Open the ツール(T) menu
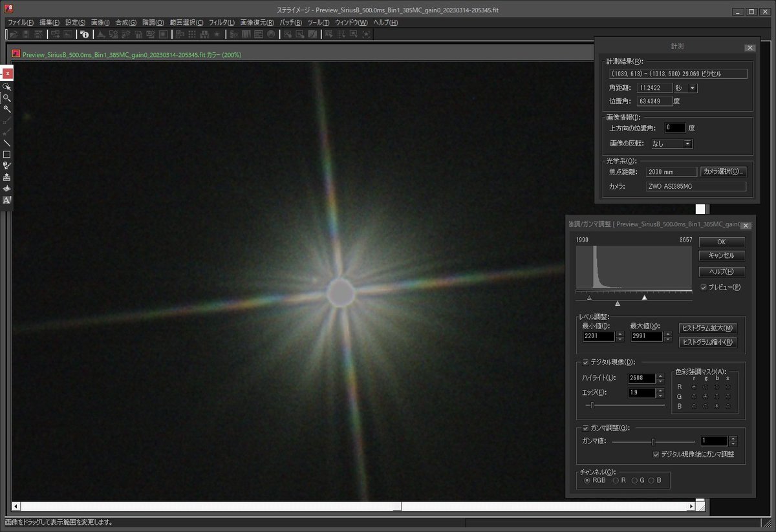This screenshot has width=776, height=532. 318,23
